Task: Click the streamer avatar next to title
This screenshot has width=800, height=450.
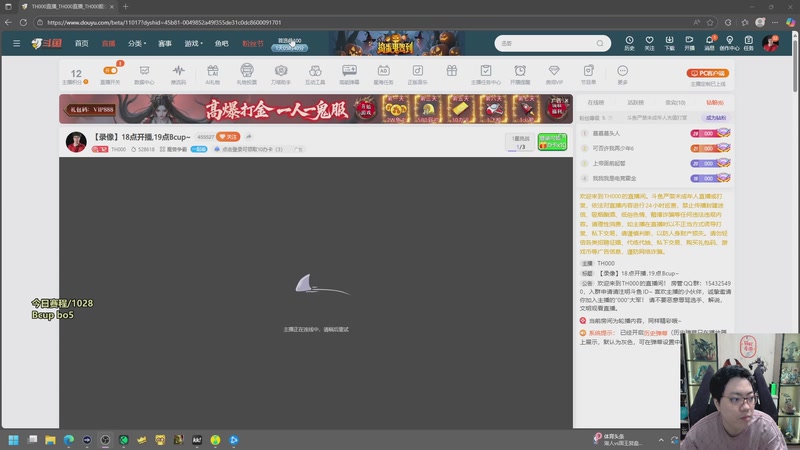Action: [76, 142]
